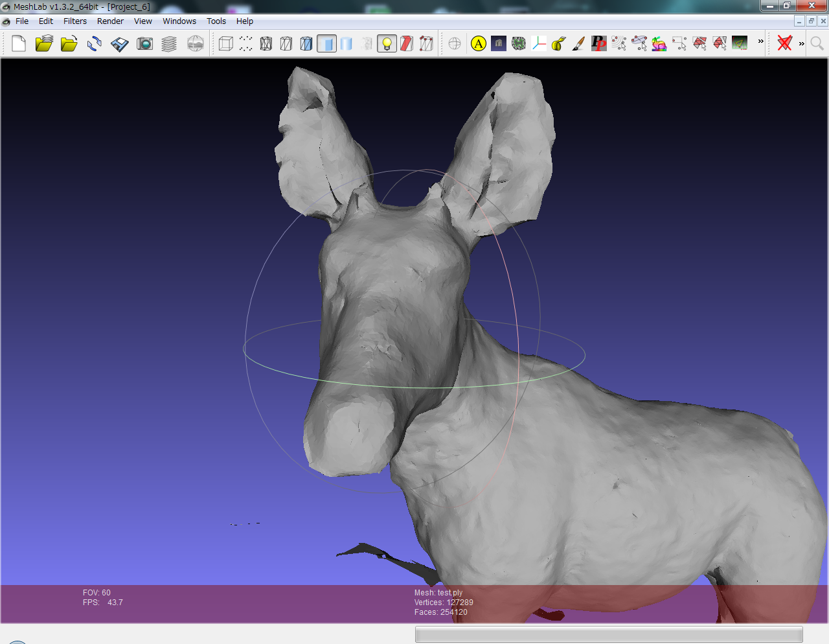Enable wireframe rendering mode

[x=266, y=43]
